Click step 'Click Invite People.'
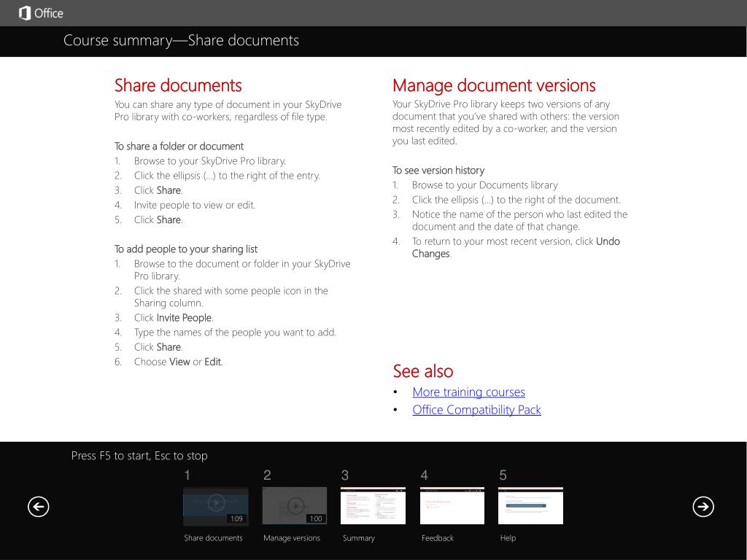Viewport: 747px width, 560px height. click(174, 318)
